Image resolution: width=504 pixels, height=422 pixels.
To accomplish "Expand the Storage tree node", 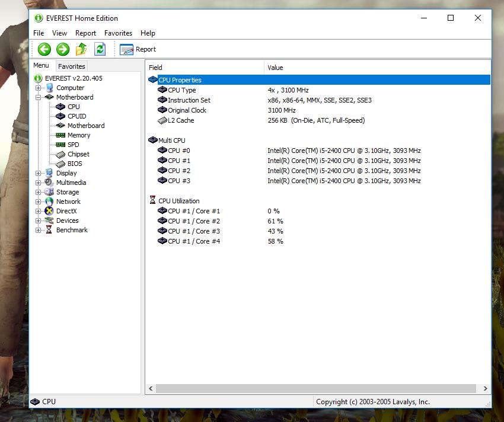I will click(39, 192).
